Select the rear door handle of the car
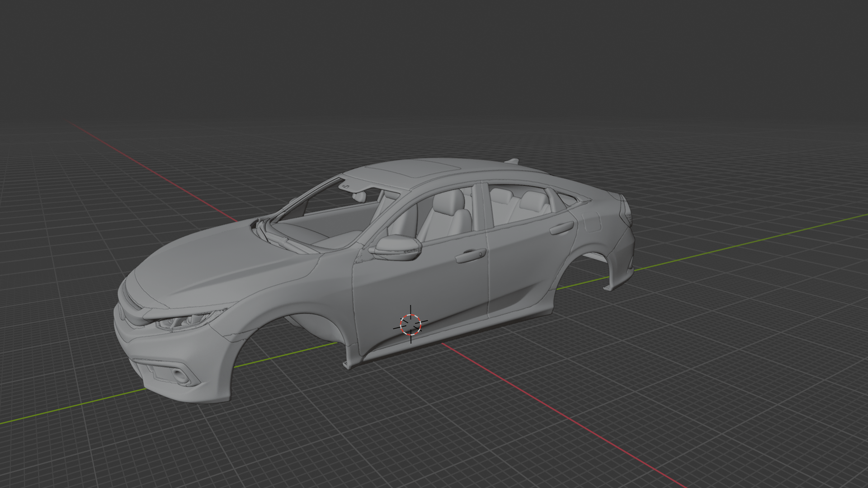 [x=562, y=228]
